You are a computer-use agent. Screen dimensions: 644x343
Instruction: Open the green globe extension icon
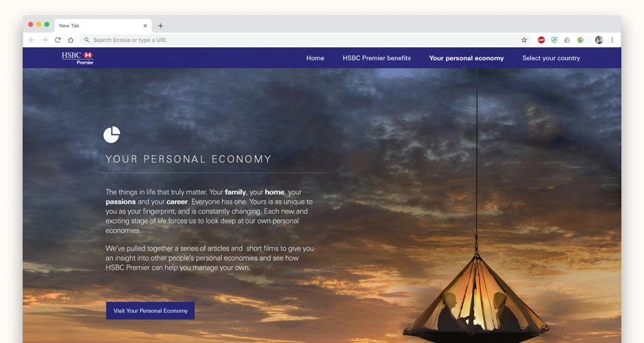580,40
